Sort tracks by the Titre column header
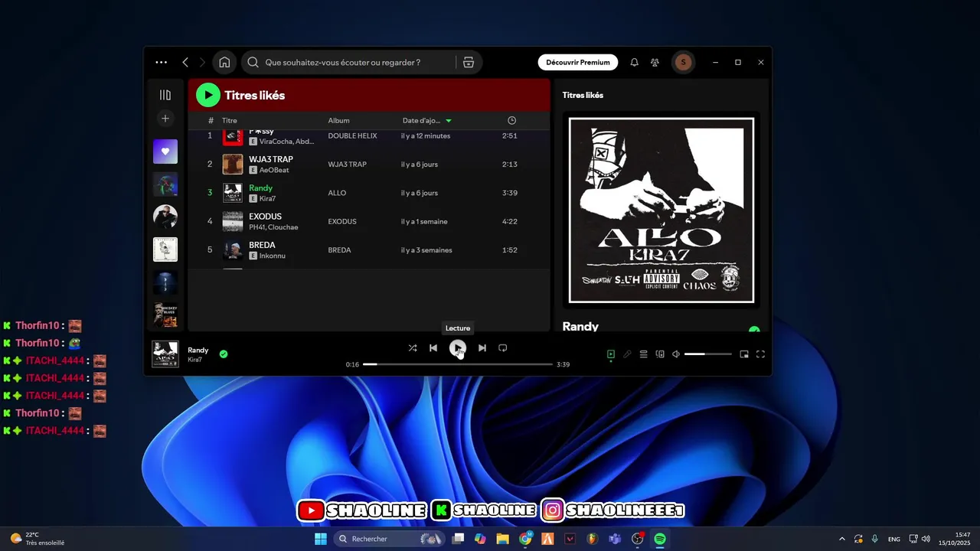 coord(230,120)
